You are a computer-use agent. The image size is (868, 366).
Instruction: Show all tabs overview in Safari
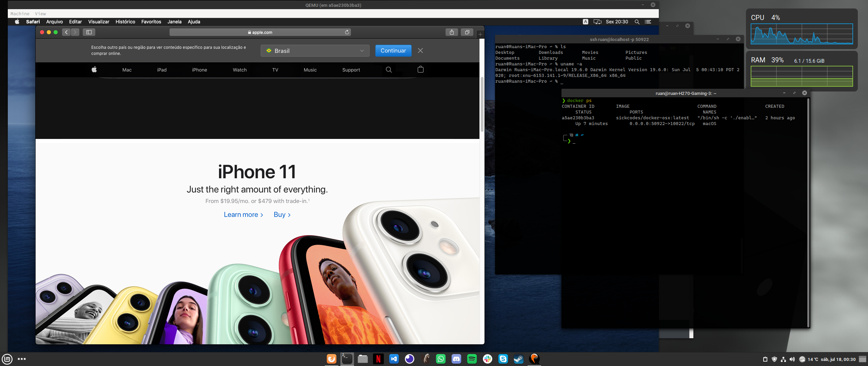[x=467, y=32]
